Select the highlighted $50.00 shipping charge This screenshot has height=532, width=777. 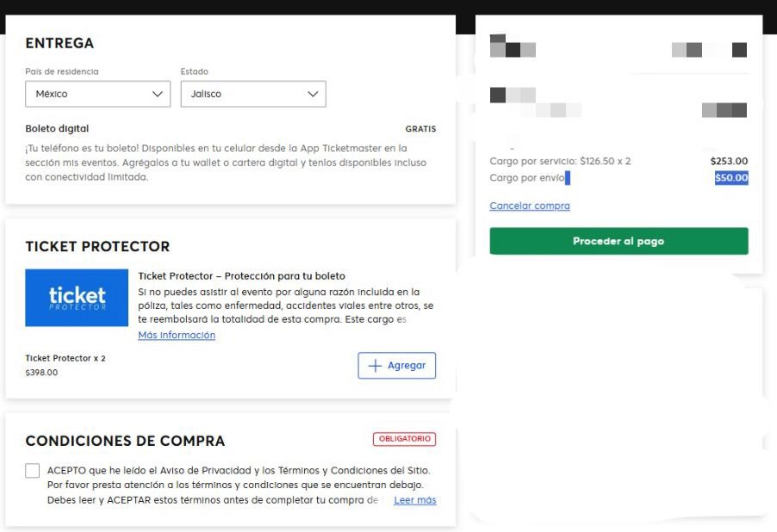pos(731,178)
